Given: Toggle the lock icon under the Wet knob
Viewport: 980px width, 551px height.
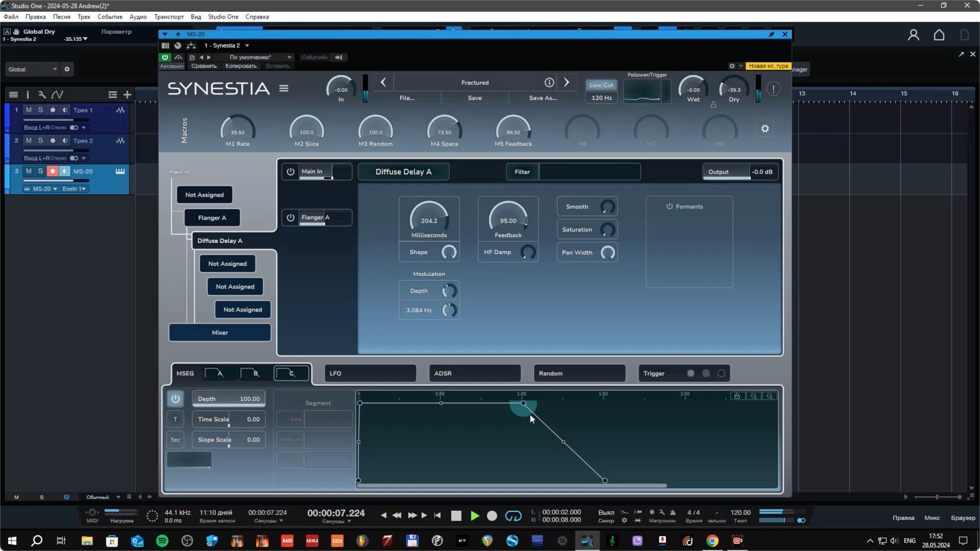Looking at the screenshot, I should pos(714,105).
